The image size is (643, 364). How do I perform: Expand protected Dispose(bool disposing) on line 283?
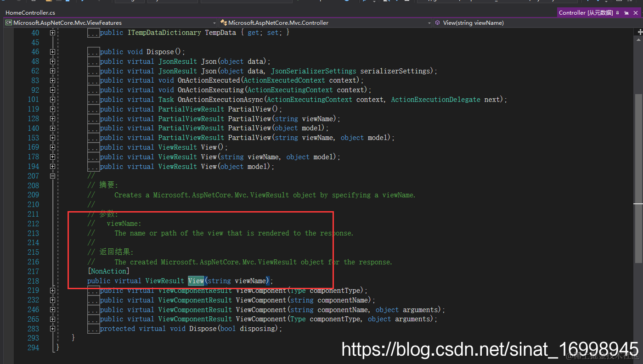click(x=52, y=329)
